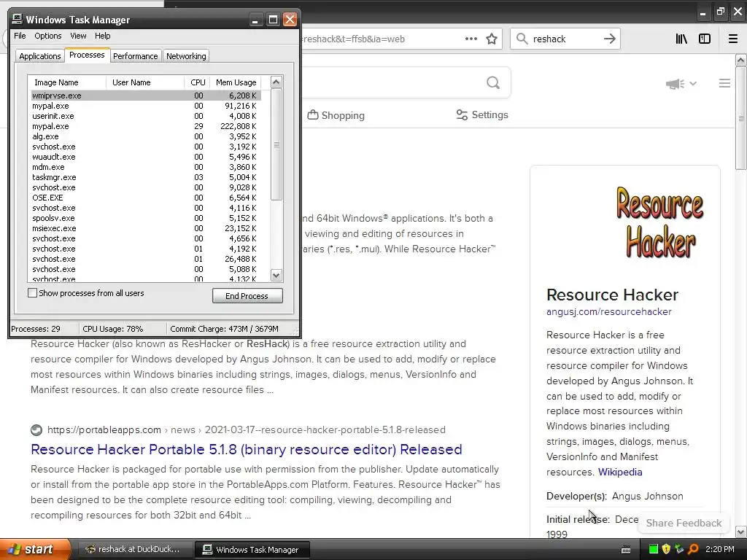The image size is (747, 560).
Task: Click the DuckDuckGo search magnifier icon
Action: [493, 83]
